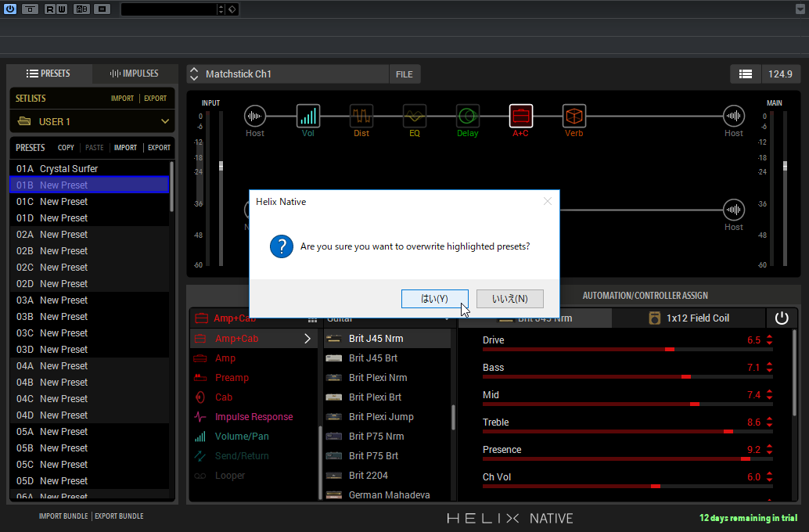Click the host R read automation button
Viewport: 809px width, 532px height.
tap(49, 9)
